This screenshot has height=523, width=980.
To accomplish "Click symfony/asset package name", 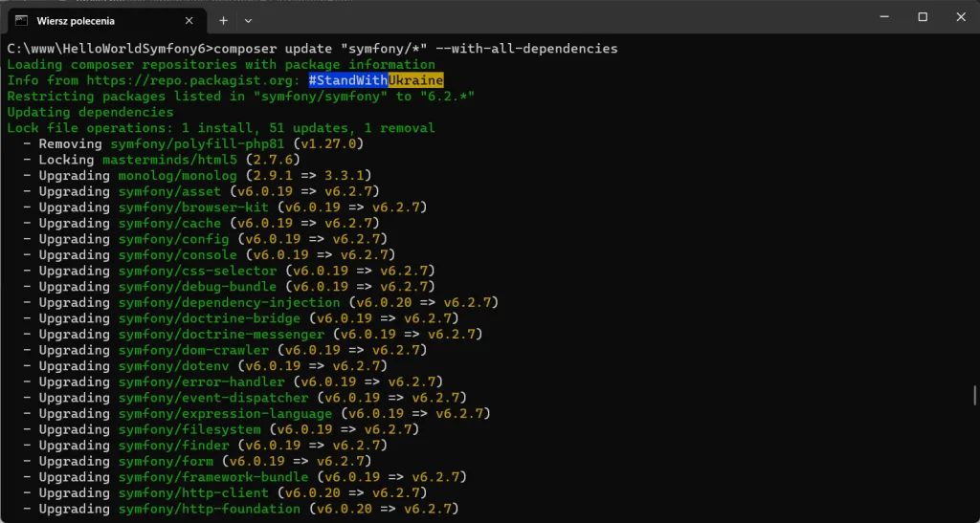I will tap(169, 191).
